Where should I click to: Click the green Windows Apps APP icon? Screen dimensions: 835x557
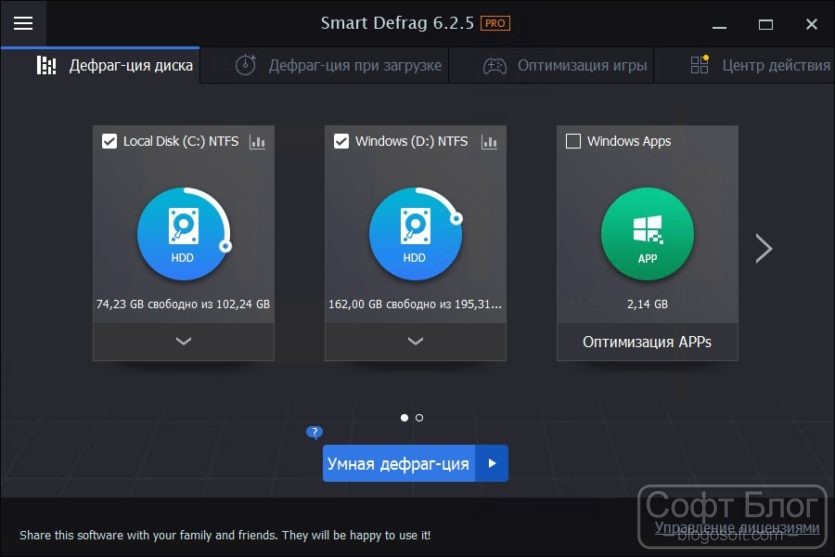click(648, 234)
